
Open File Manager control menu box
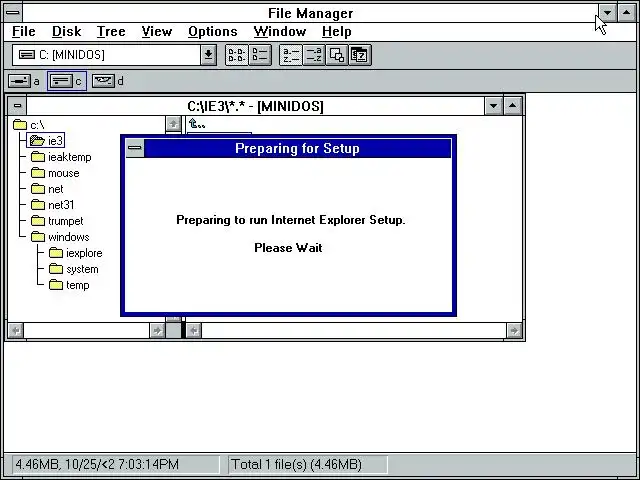coord(13,13)
